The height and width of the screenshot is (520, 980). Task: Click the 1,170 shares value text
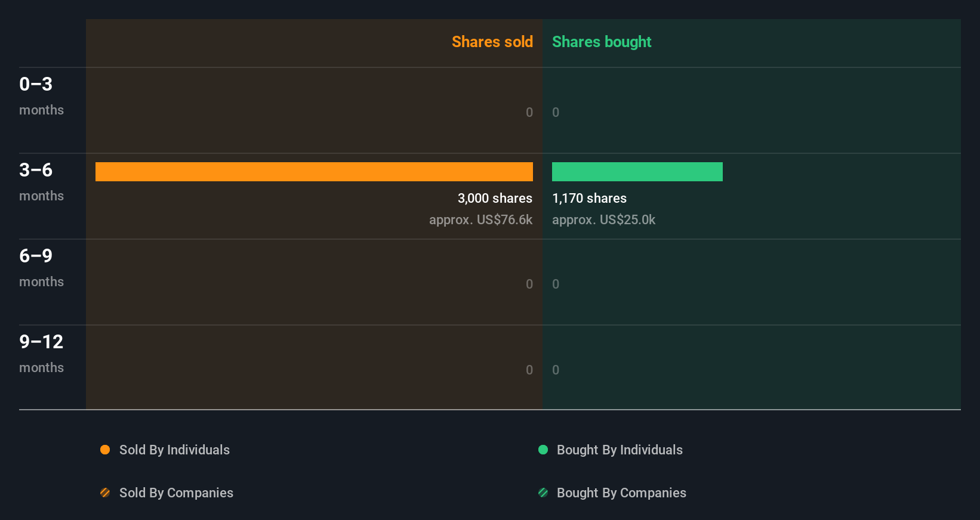click(589, 198)
